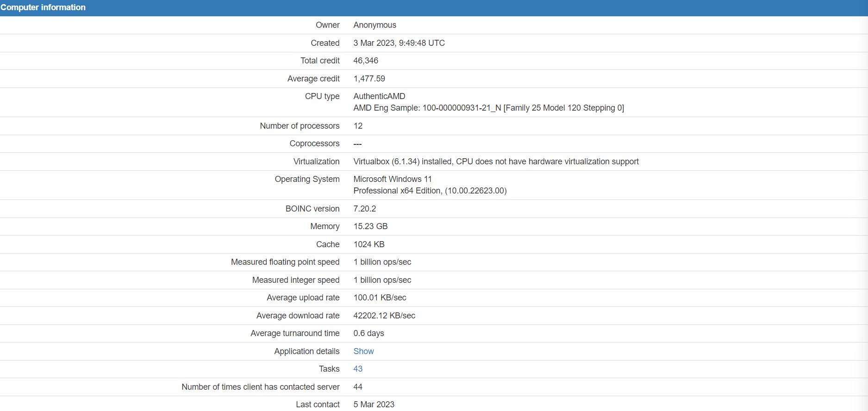Click created date 3 Mar 2023, 9:49:48 UTC
The height and width of the screenshot is (411, 868).
click(399, 43)
